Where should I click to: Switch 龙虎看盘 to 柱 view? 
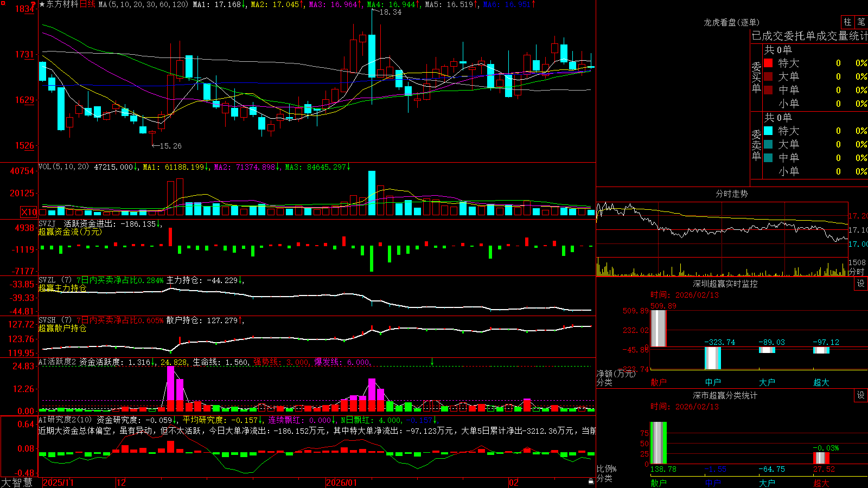click(847, 22)
